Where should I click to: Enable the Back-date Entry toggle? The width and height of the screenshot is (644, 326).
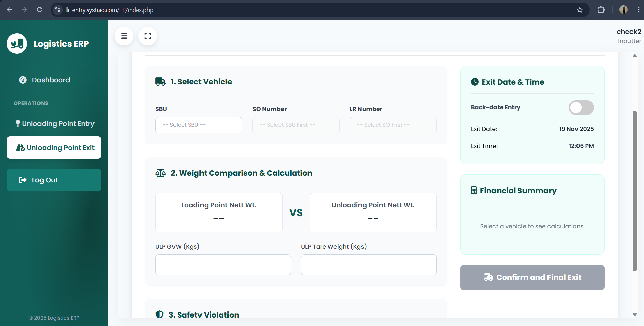[x=581, y=108]
